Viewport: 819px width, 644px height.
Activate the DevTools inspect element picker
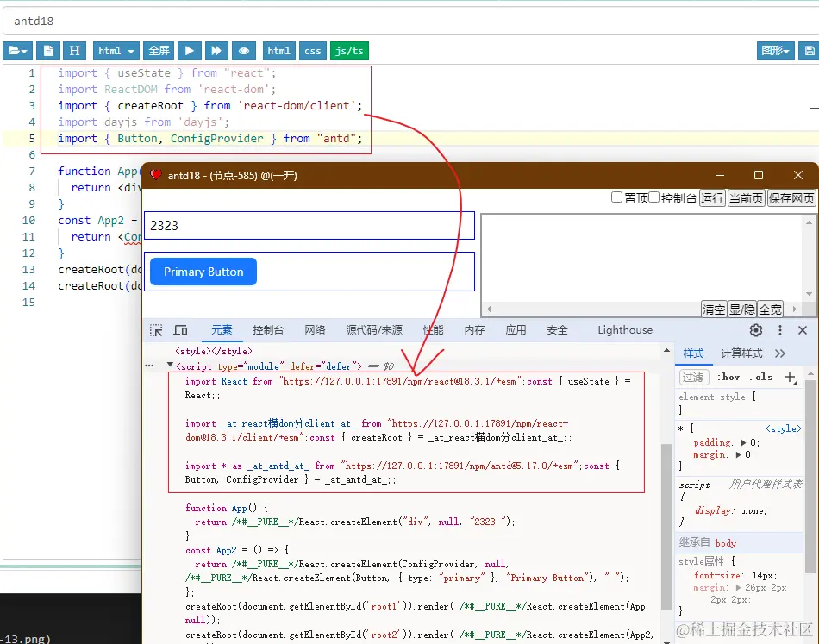(x=156, y=330)
